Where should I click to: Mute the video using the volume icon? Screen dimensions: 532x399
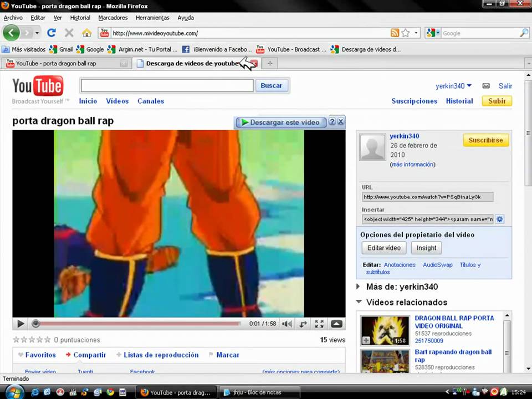(x=287, y=324)
